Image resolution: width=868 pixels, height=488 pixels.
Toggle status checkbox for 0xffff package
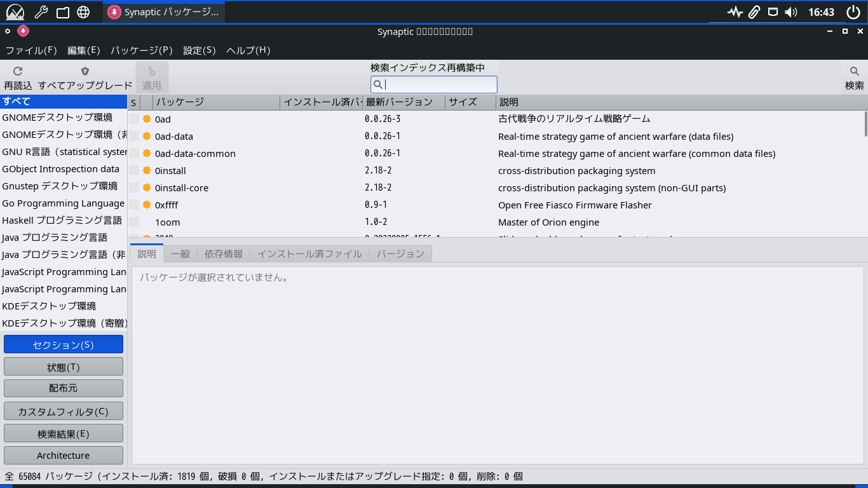point(134,205)
